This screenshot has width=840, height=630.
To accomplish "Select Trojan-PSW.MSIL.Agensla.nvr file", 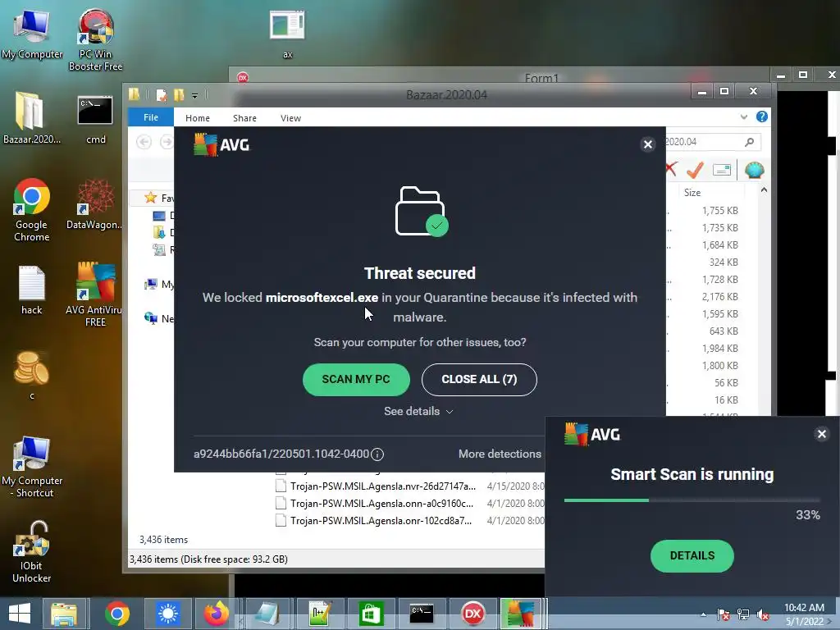I will coord(382,486).
